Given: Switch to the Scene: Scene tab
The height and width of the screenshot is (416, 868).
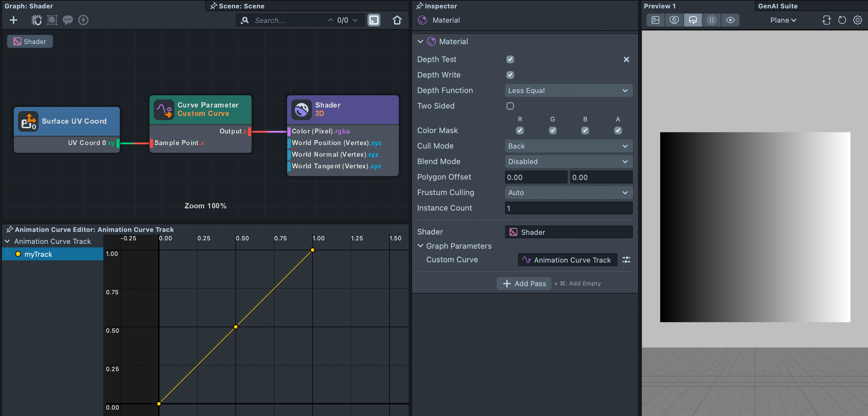Looking at the screenshot, I should click(241, 6).
